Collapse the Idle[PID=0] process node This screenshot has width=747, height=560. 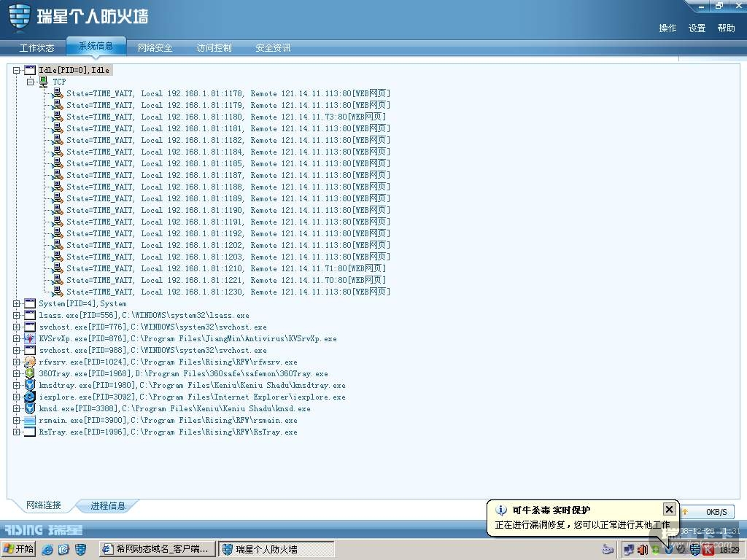[16, 70]
